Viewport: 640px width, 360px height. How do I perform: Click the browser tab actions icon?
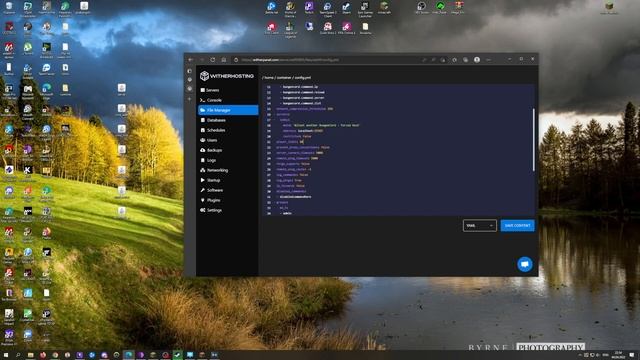(x=189, y=71)
